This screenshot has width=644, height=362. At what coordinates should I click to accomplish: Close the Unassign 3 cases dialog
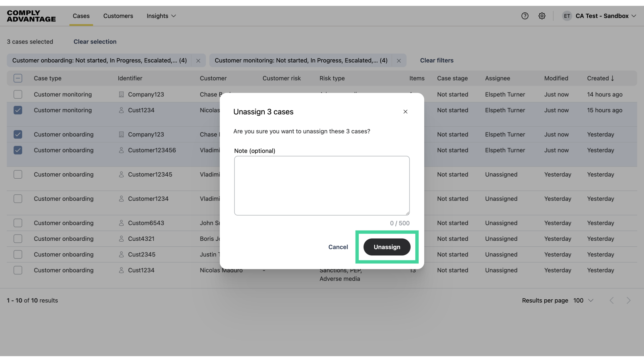[405, 112]
